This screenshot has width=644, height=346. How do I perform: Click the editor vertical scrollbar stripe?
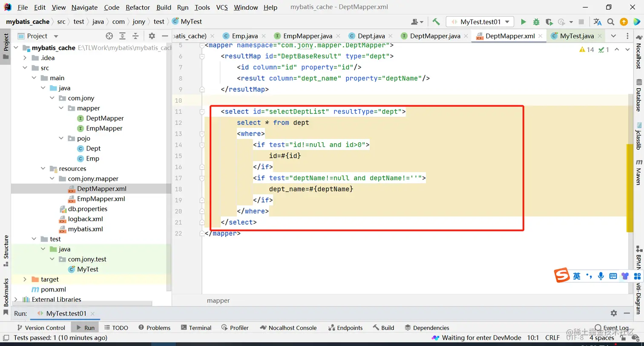point(630,188)
